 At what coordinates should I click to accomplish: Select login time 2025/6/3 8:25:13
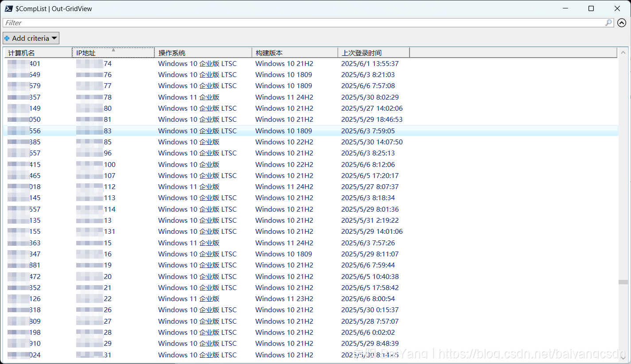[x=368, y=153]
